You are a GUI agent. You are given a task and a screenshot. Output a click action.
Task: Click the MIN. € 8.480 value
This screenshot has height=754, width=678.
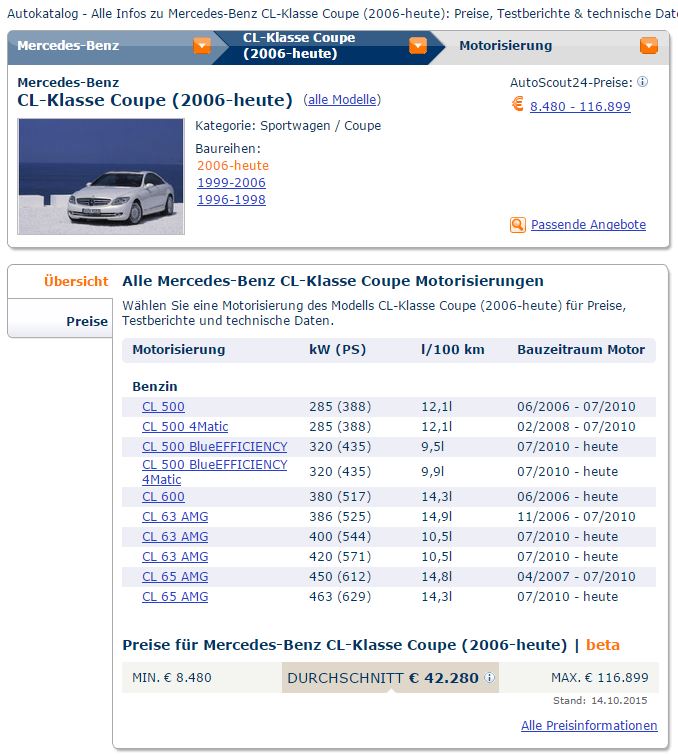(x=172, y=678)
